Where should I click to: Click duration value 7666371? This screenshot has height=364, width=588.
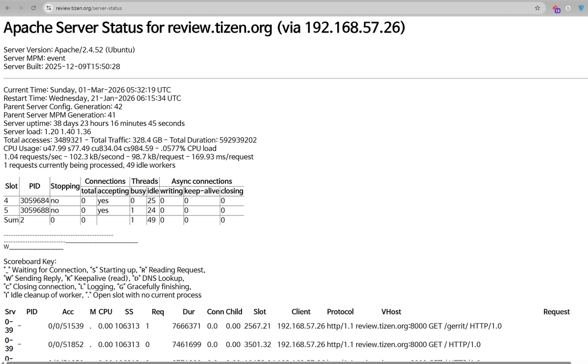point(187,326)
